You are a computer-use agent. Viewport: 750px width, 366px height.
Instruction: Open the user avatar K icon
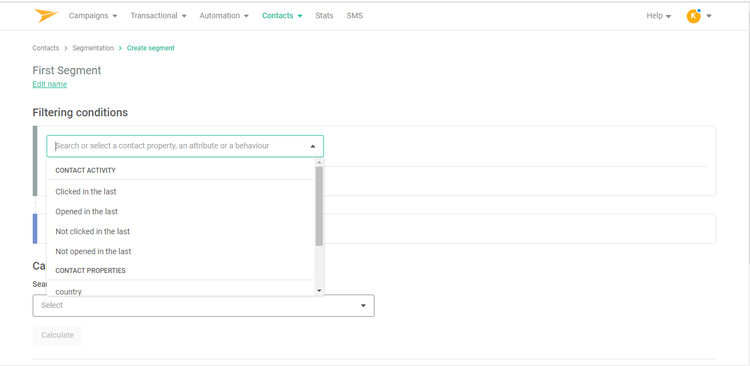click(x=693, y=16)
